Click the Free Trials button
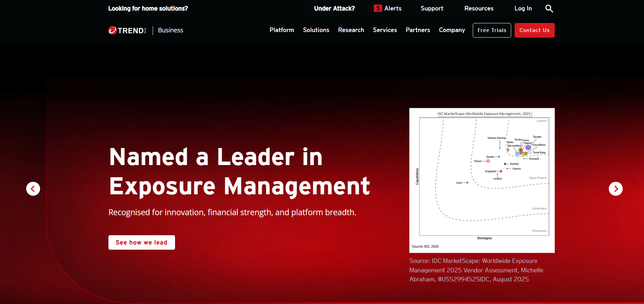This screenshot has height=304, width=644. (x=492, y=30)
